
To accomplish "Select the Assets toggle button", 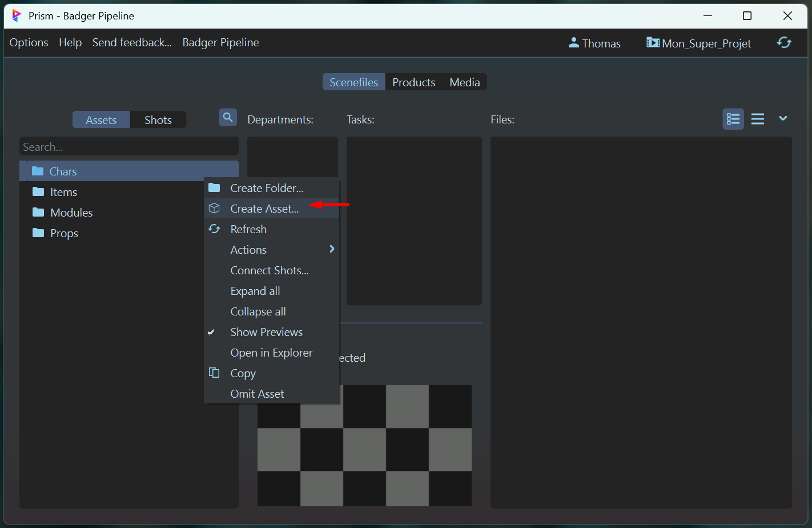I will click(x=101, y=120).
